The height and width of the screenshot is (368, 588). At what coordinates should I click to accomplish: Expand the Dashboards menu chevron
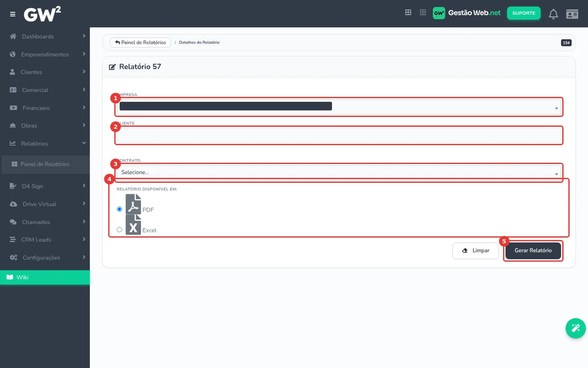pos(84,36)
